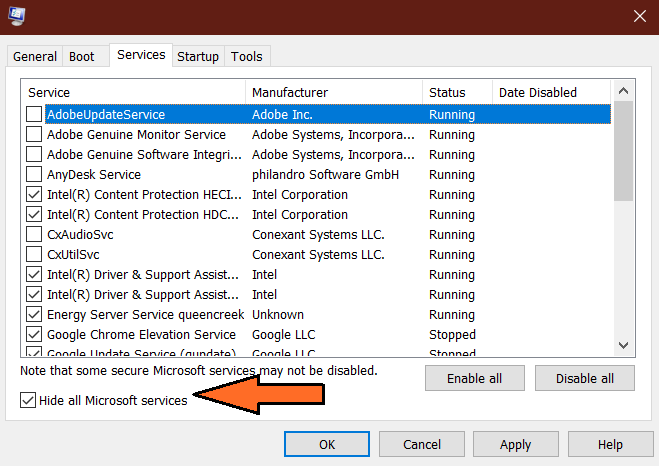659x466 pixels.
Task: Click the Enable all button
Action: coord(474,378)
